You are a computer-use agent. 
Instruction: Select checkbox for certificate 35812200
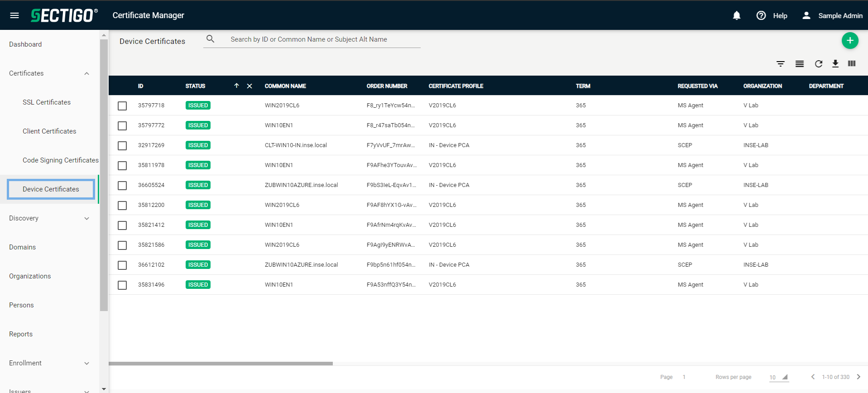122,206
